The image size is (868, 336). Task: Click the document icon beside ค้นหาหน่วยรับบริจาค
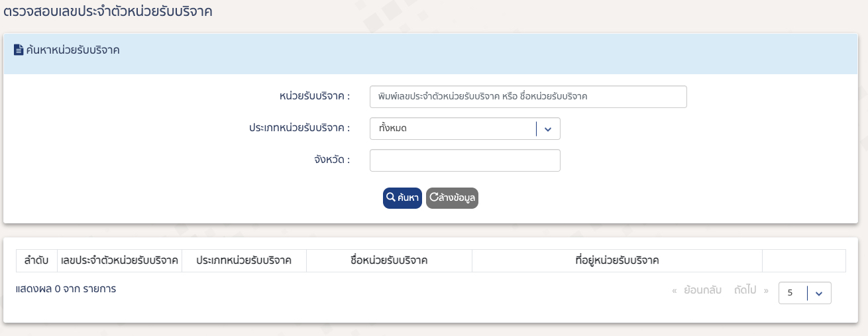tap(19, 50)
